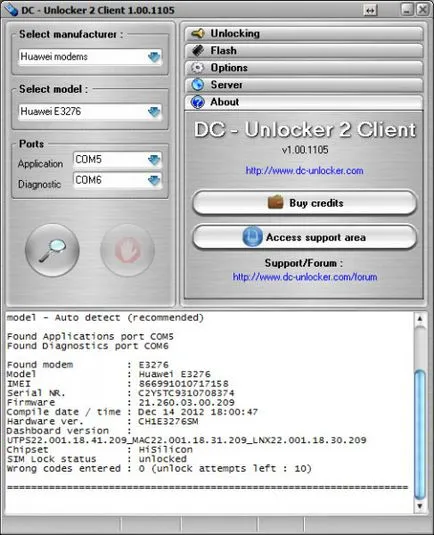Click the gear icon beside Options
The image size is (434, 535).
pyautogui.click(x=198, y=68)
